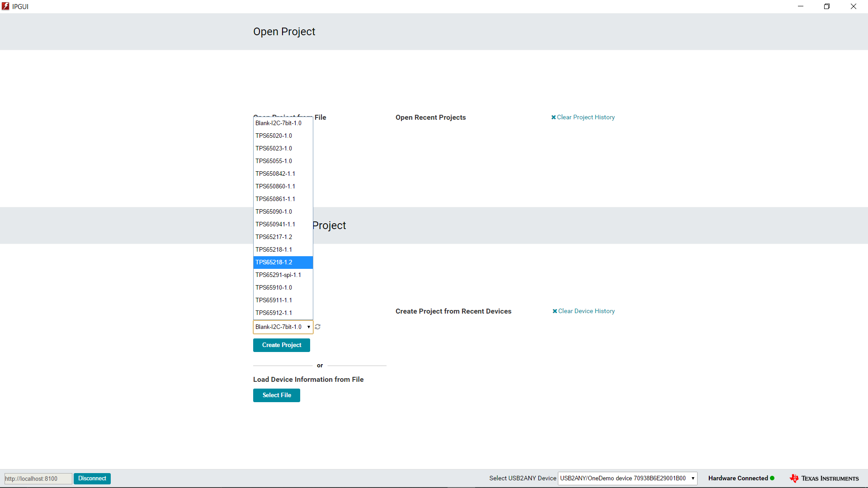Click the refresh device list icon
The height and width of the screenshot is (488, 868).
(318, 327)
